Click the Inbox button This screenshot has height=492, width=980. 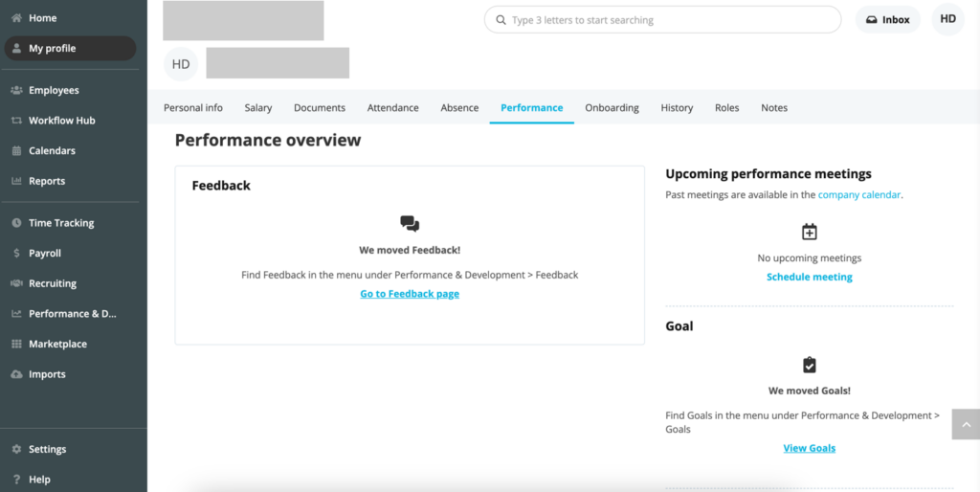tap(887, 20)
